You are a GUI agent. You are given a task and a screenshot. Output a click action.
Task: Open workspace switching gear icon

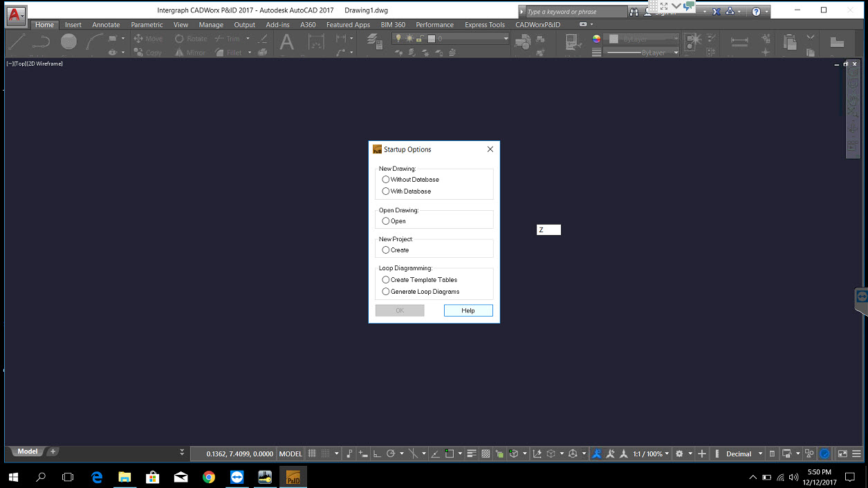click(x=679, y=454)
